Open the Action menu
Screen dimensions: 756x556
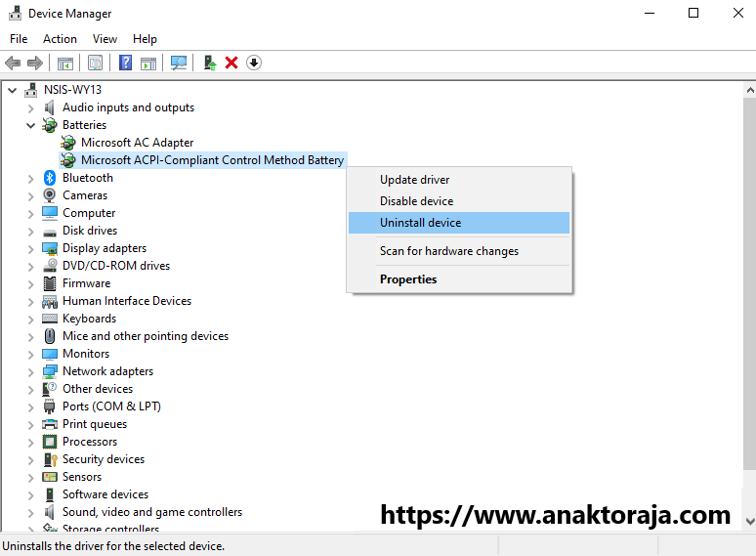(60, 39)
